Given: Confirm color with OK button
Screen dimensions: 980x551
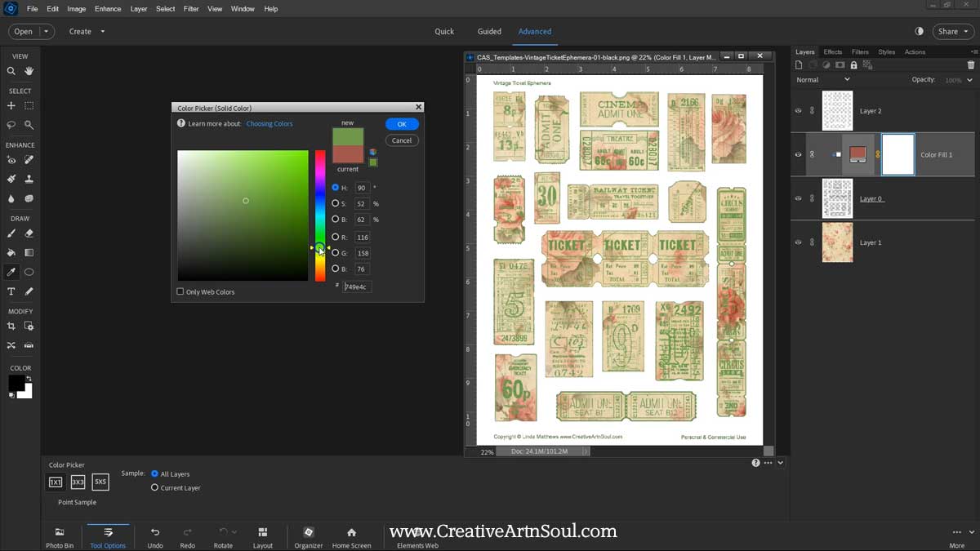Looking at the screenshot, I should pos(402,124).
